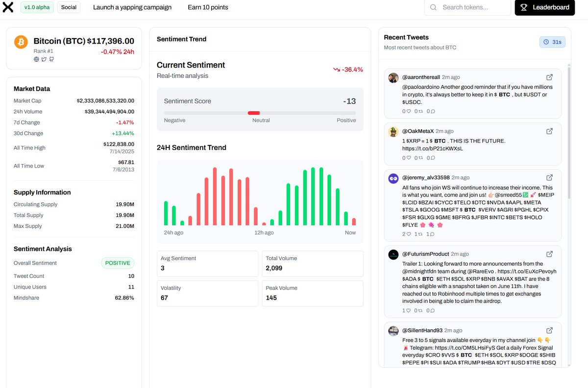The image size is (588, 388).
Task: Click the Market Cap value $2,333,086,533,320.00
Action: (x=105, y=101)
